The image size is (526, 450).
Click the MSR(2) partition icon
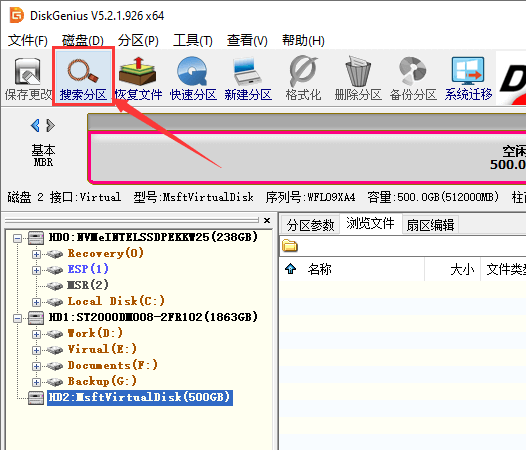coord(55,286)
